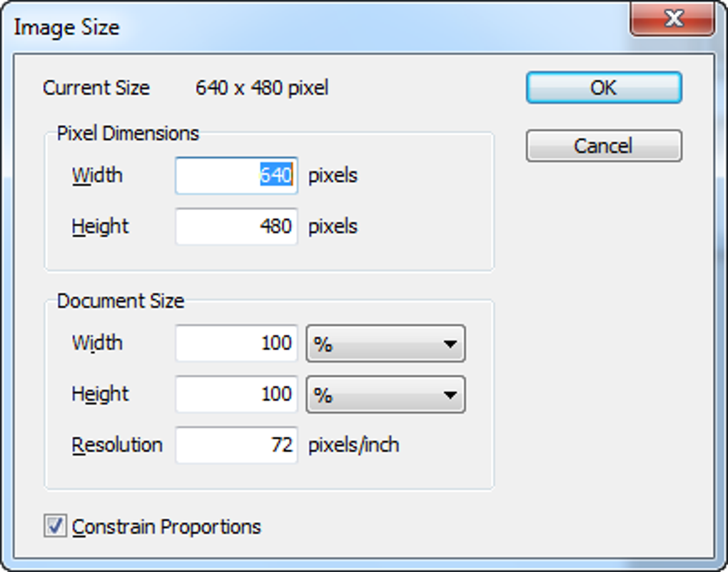This screenshot has height=572, width=728.
Task: Close the Image Size dialog
Action: pyautogui.click(x=674, y=19)
